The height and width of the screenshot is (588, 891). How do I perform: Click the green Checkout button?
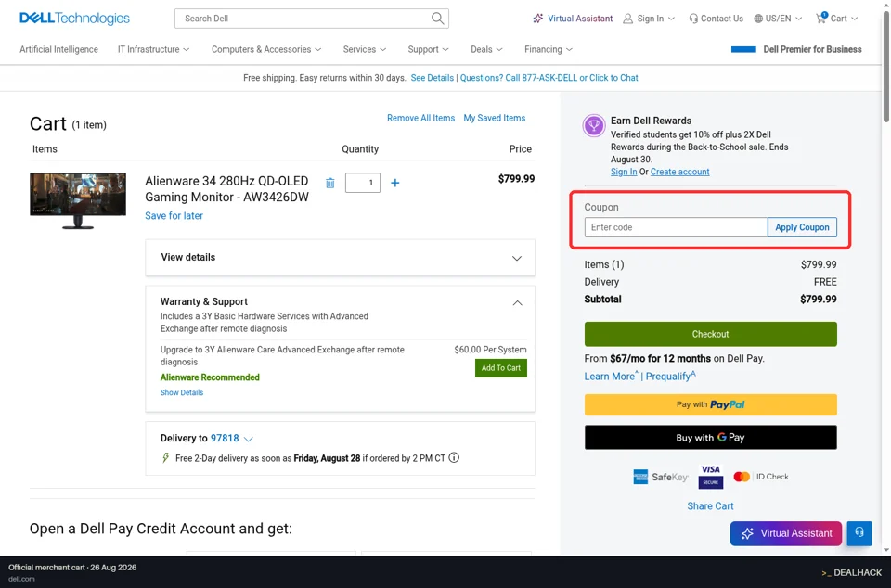click(710, 334)
